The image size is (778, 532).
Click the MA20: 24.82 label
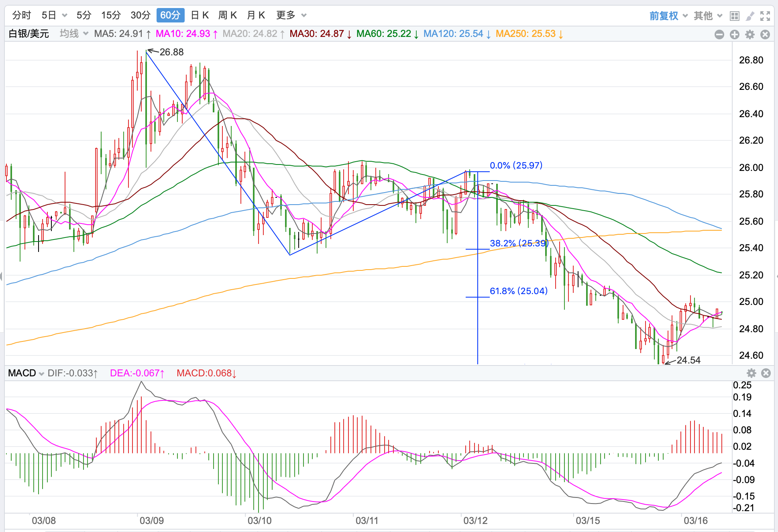(x=254, y=34)
